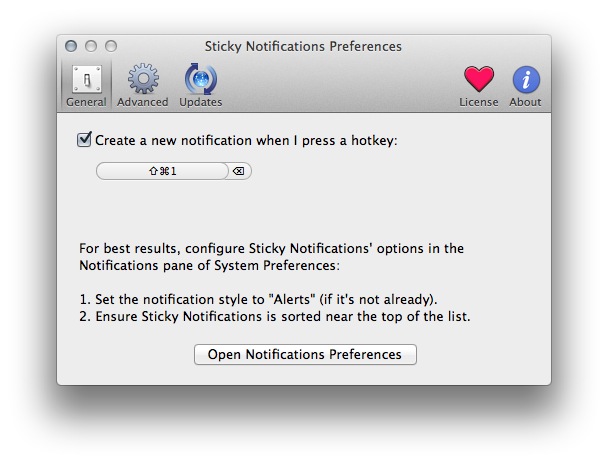Click Open Notifications Preferences button
Image resolution: width=608 pixels, height=464 pixels.
(305, 354)
